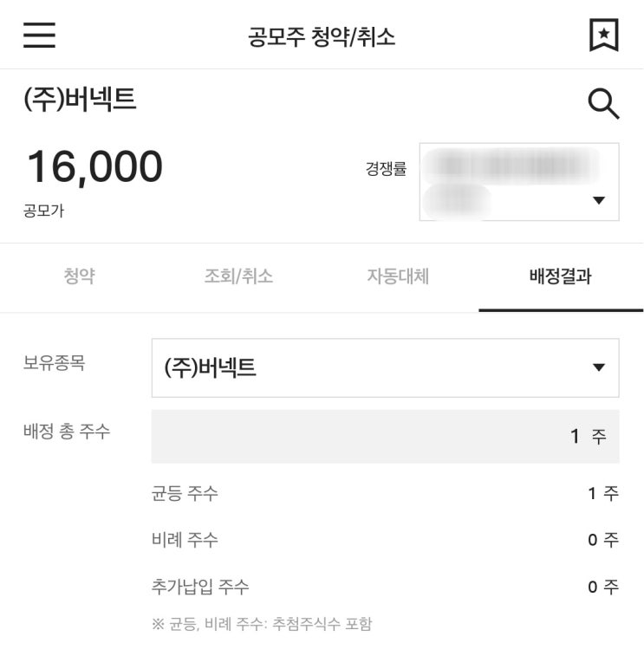Tap the bookmark star icon
The height and width of the screenshot is (656, 644).
tap(603, 35)
